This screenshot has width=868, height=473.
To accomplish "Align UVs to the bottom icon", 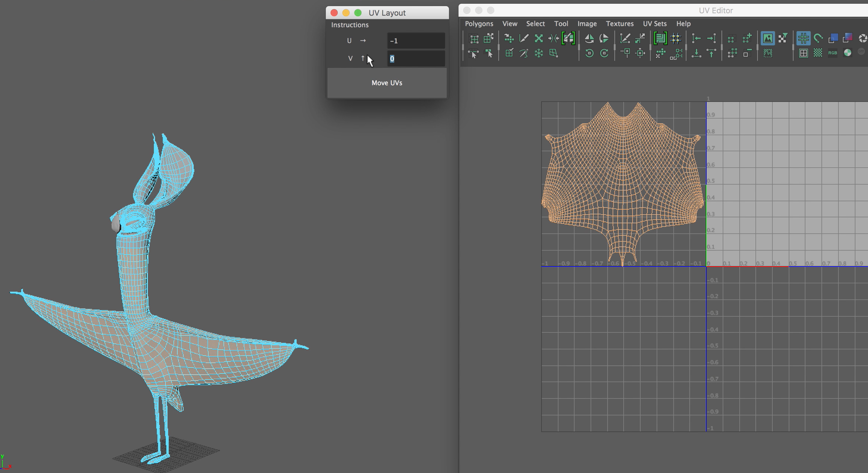I will pos(696,53).
